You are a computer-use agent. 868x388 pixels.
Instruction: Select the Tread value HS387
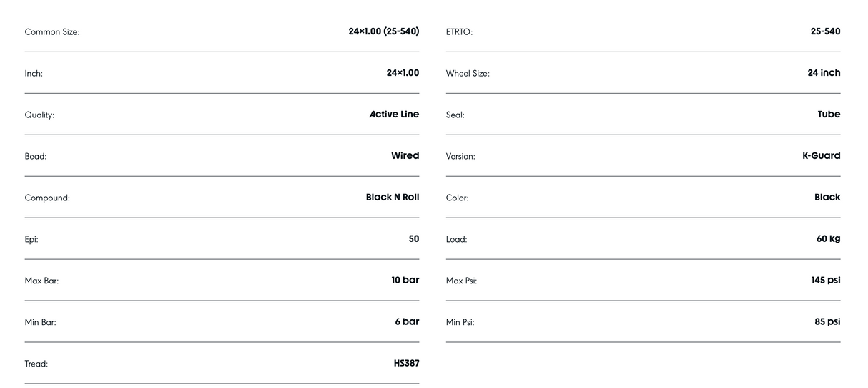coord(406,364)
